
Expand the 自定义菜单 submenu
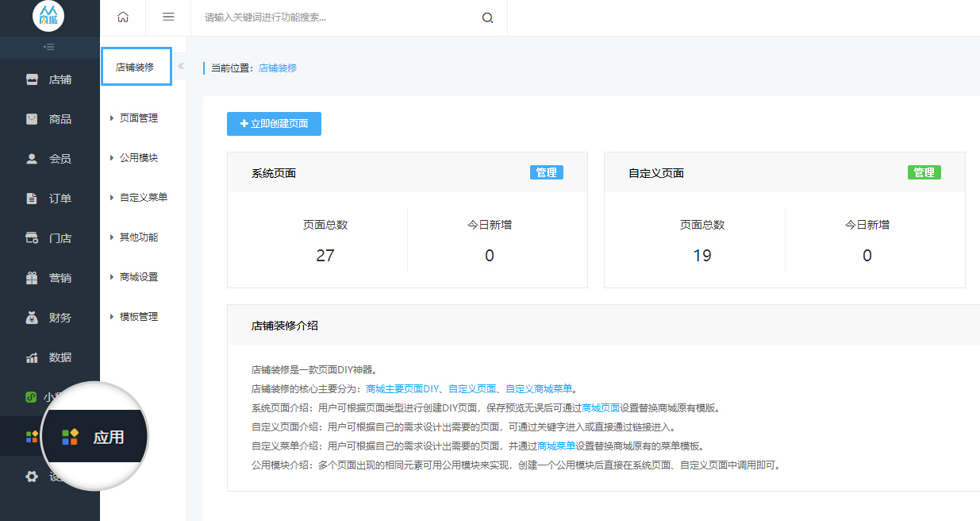pyautogui.click(x=143, y=198)
